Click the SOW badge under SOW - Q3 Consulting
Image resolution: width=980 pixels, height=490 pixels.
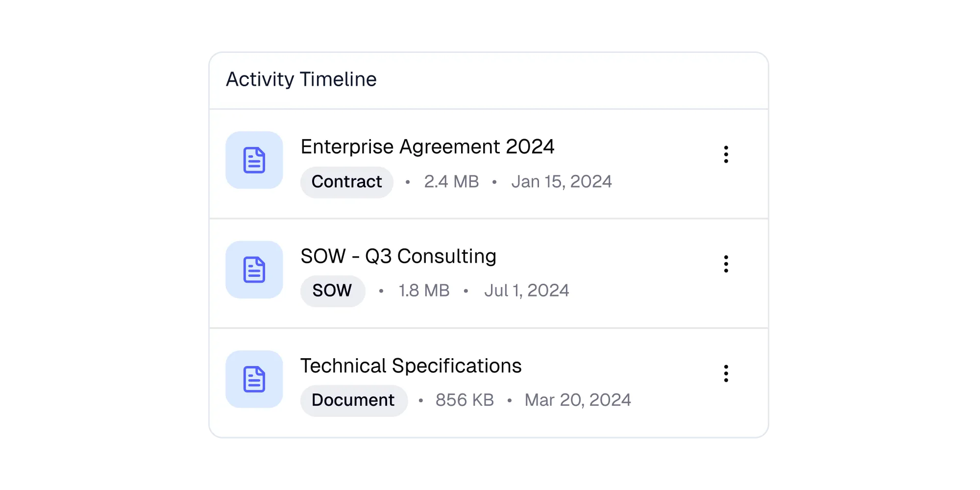(332, 291)
